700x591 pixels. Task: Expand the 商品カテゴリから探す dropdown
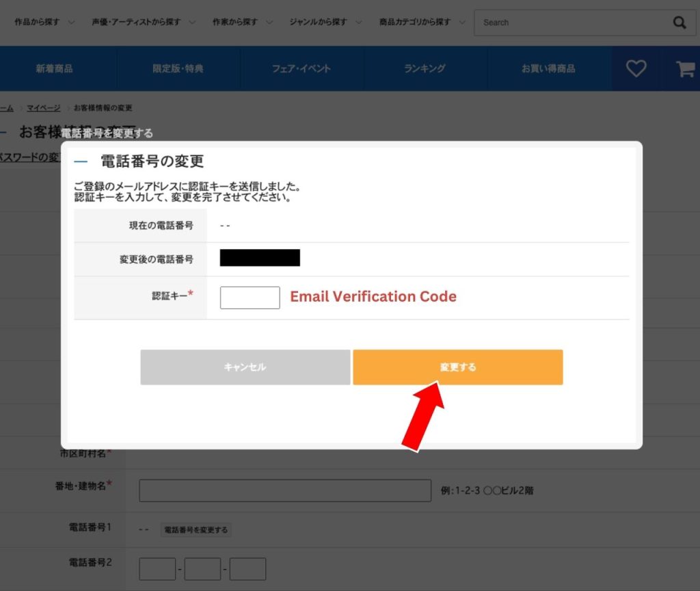pyautogui.click(x=422, y=22)
